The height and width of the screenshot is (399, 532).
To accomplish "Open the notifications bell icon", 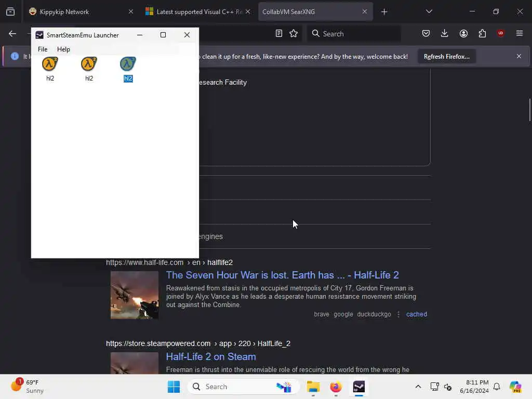I will coord(496,387).
